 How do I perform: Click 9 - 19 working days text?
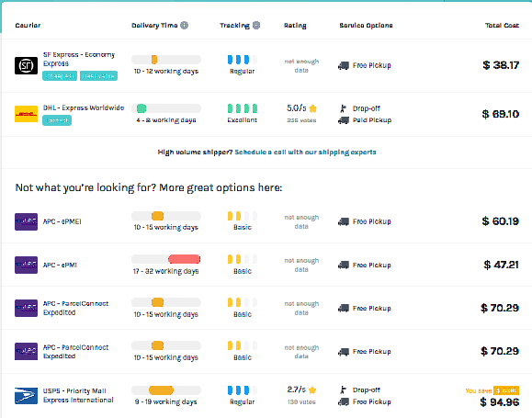pos(166,401)
